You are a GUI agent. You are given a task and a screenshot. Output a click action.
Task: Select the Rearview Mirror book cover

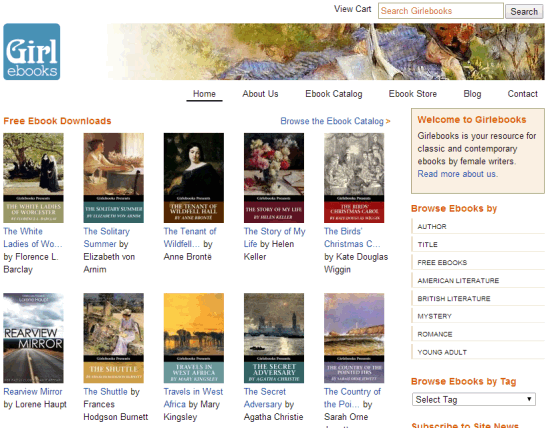(33, 338)
